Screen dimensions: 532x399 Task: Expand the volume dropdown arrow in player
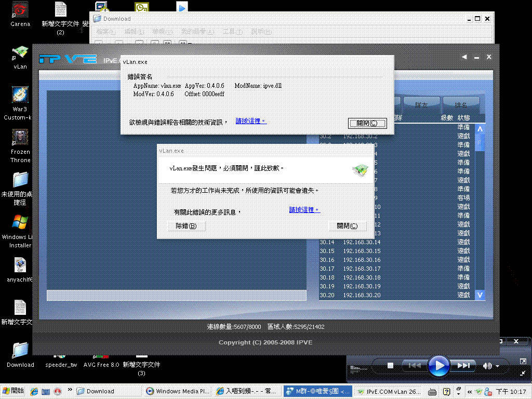[x=498, y=366]
